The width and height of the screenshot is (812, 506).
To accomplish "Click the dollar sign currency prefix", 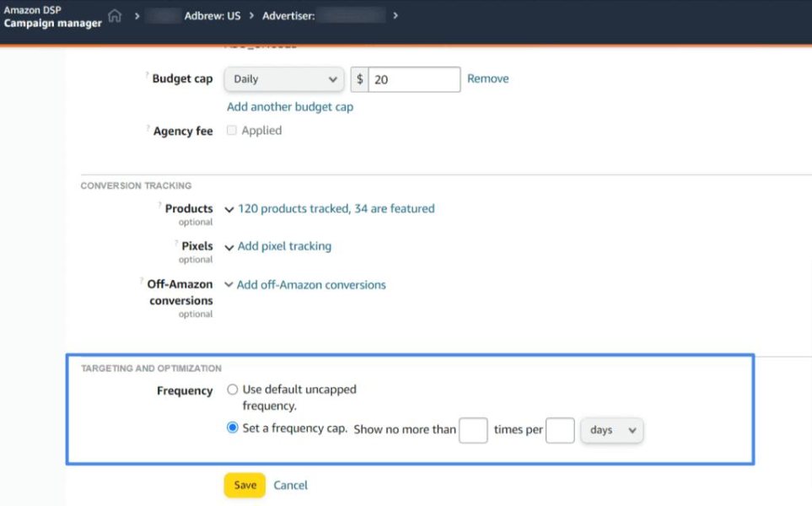I will click(359, 79).
